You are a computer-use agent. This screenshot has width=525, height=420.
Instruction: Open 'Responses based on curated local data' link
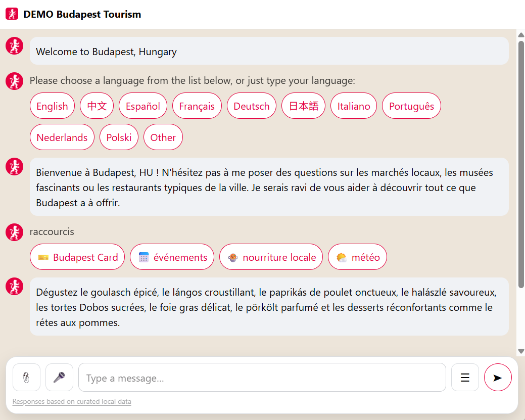pyautogui.click(x=72, y=402)
